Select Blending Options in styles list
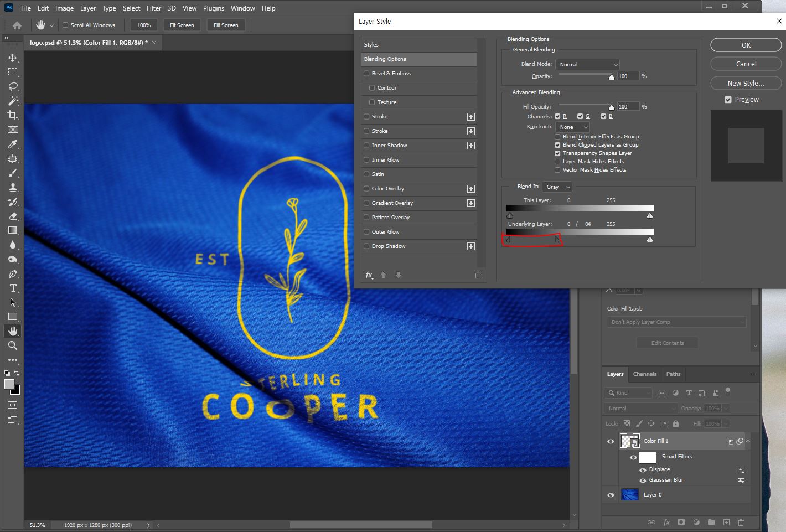 pos(418,59)
